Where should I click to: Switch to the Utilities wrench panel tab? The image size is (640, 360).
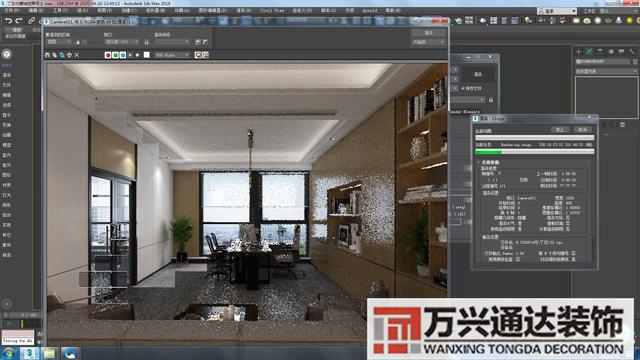(632, 52)
